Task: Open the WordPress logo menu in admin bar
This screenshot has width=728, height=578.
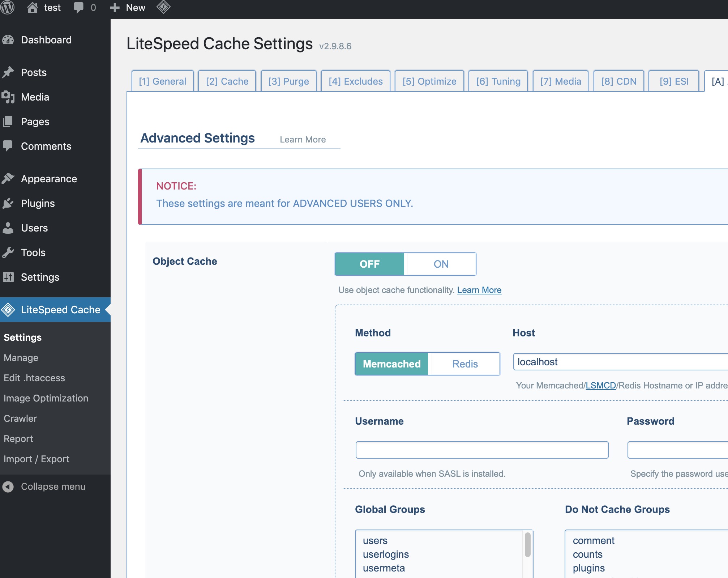Action: point(8,7)
